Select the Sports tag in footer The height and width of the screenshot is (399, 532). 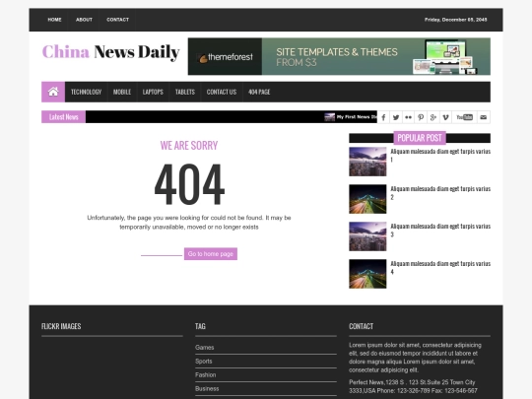(x=204, y=362)
